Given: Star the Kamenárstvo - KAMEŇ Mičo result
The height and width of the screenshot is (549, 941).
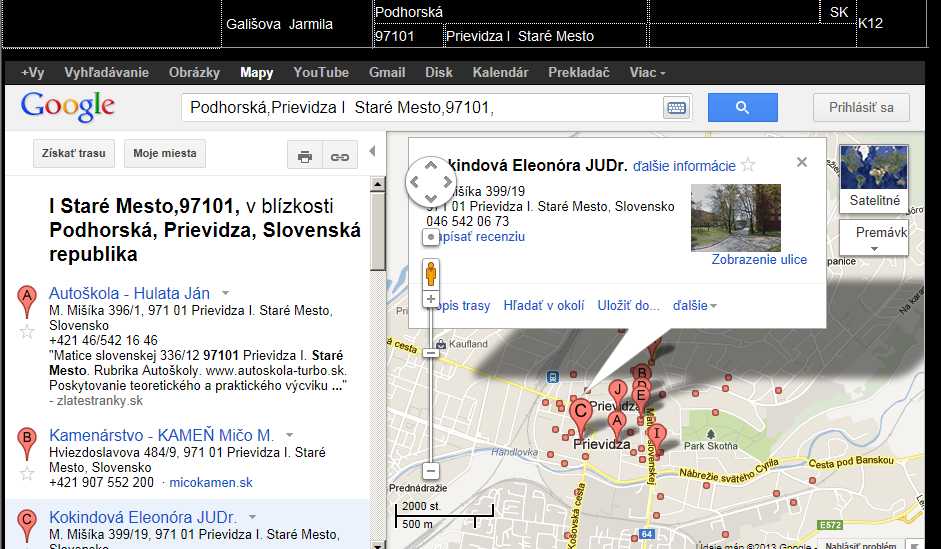Looking at the screenshot, I should click(27, 474).
